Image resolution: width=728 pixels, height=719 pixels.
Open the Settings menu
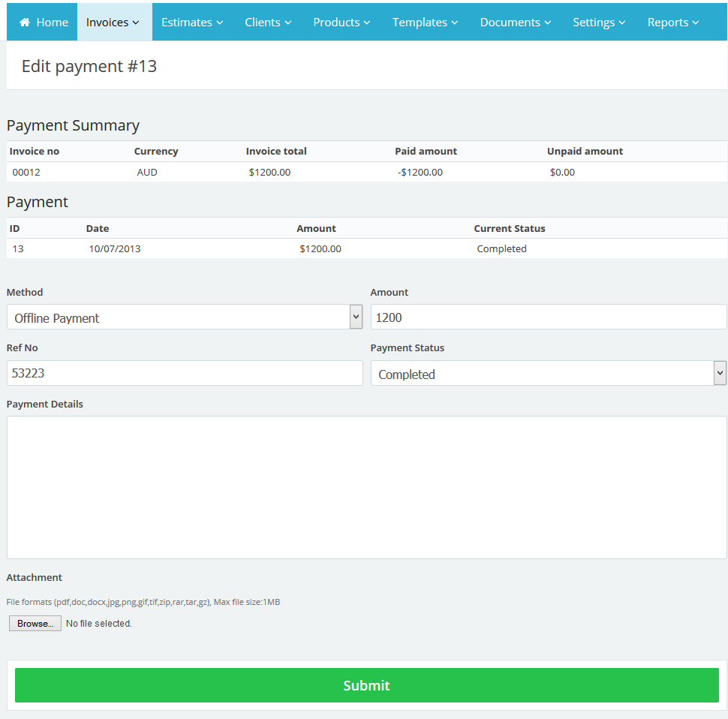coord(599,23)
